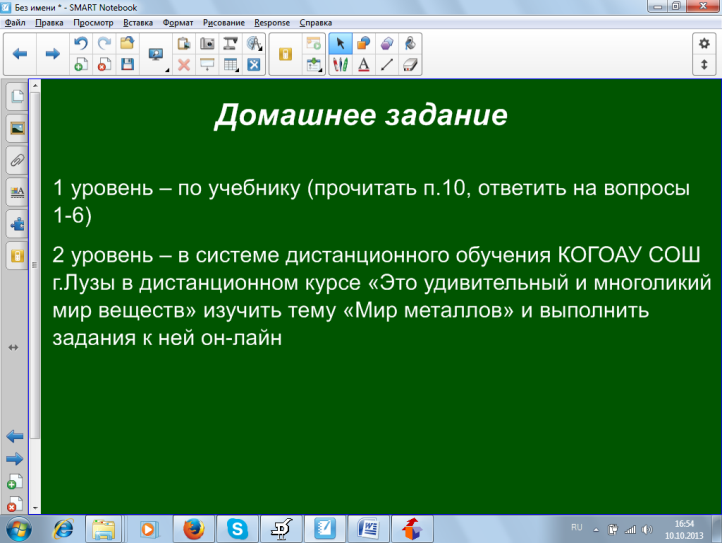Select the Shapes tool
The width and height of the screenshot is (722, 543).
pos(364,44)
